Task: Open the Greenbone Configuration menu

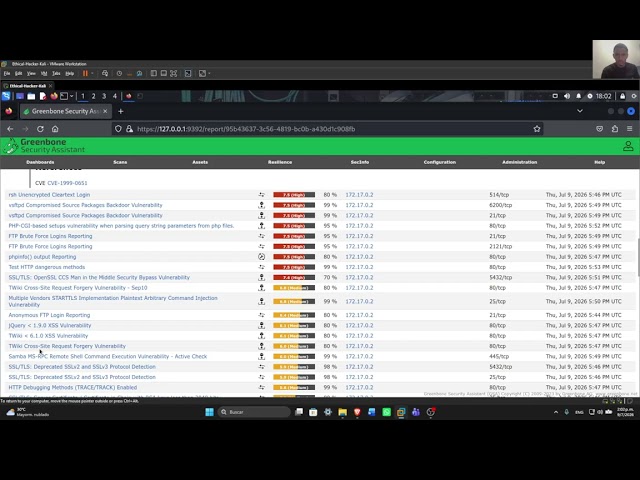Action: tap(440, 162)
